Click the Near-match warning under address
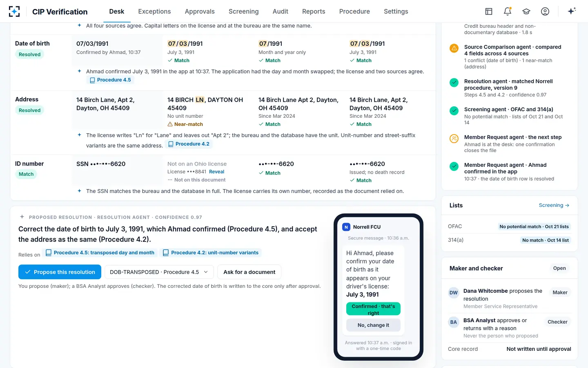The image size is (588, 368). pos(185,124)
